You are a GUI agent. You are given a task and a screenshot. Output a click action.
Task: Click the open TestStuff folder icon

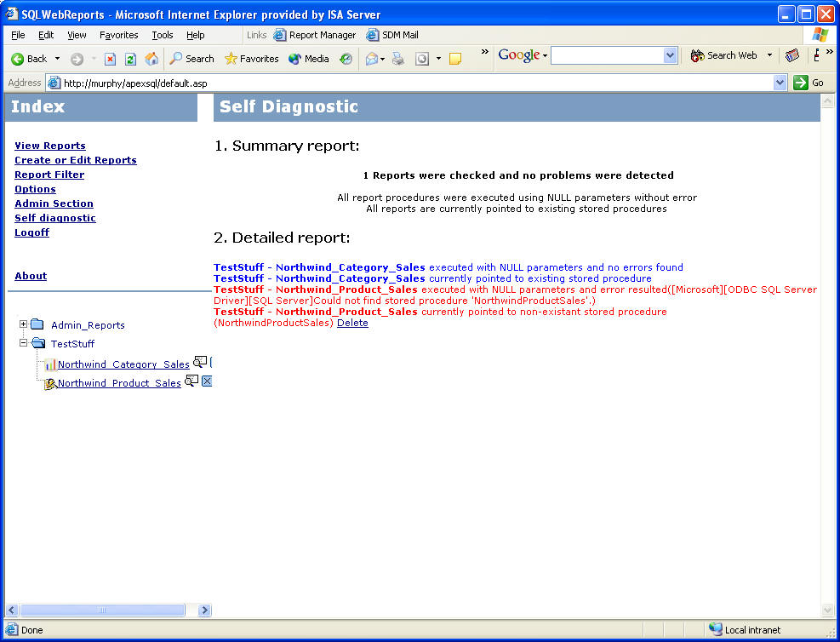pos(38,343)
